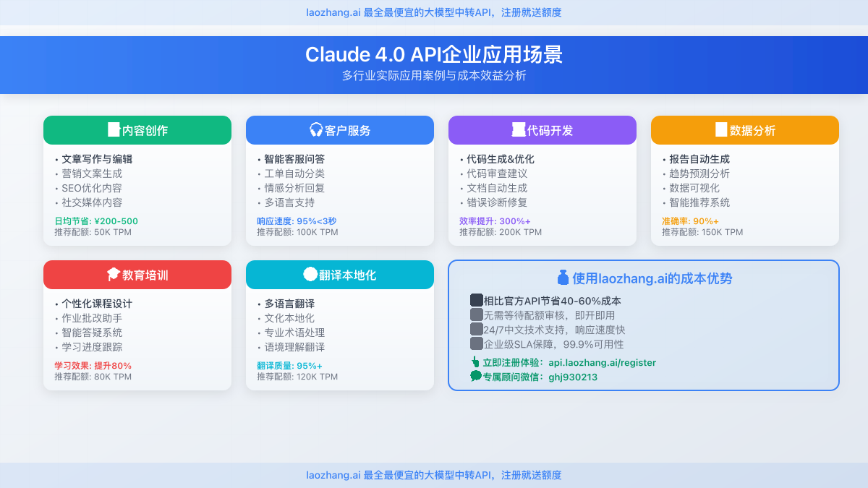The image size is (868, 488).
Task: Click 推荐配额: 100K TPM text
Action: [297, 232]
